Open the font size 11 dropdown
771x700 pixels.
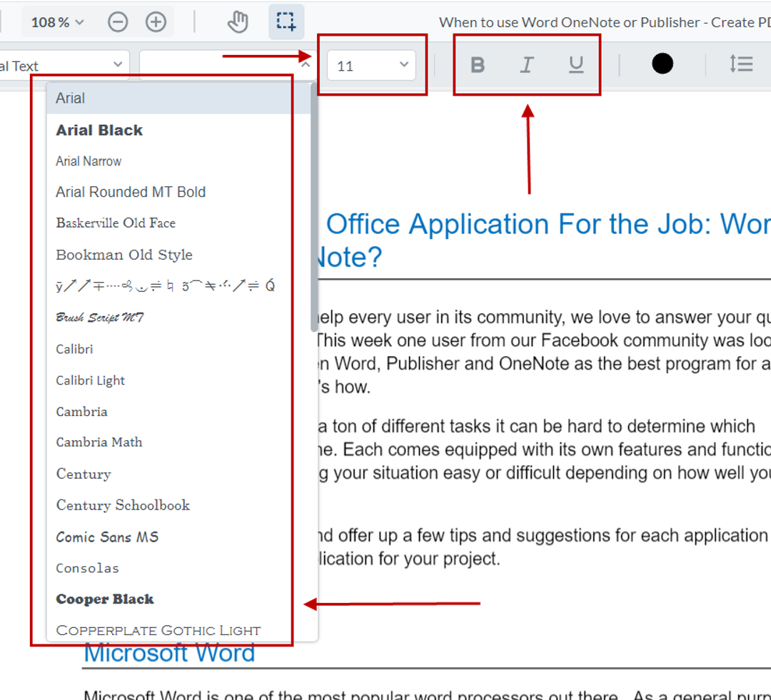[372, 66]
